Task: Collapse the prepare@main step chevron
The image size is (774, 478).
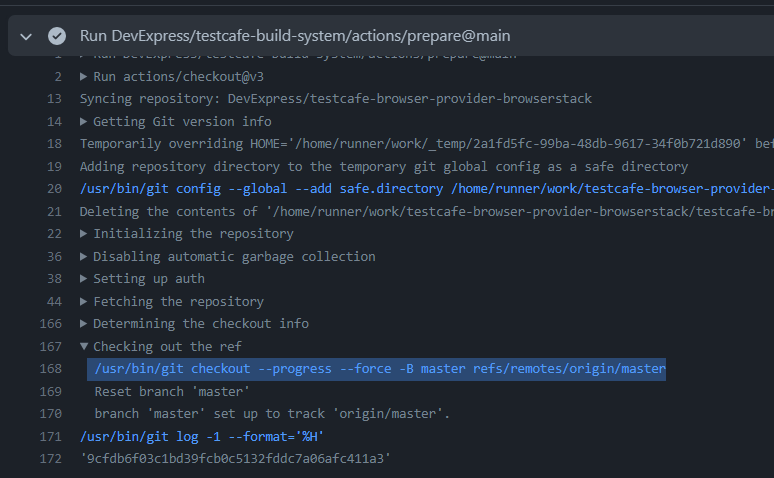Action: pos(26,37)
